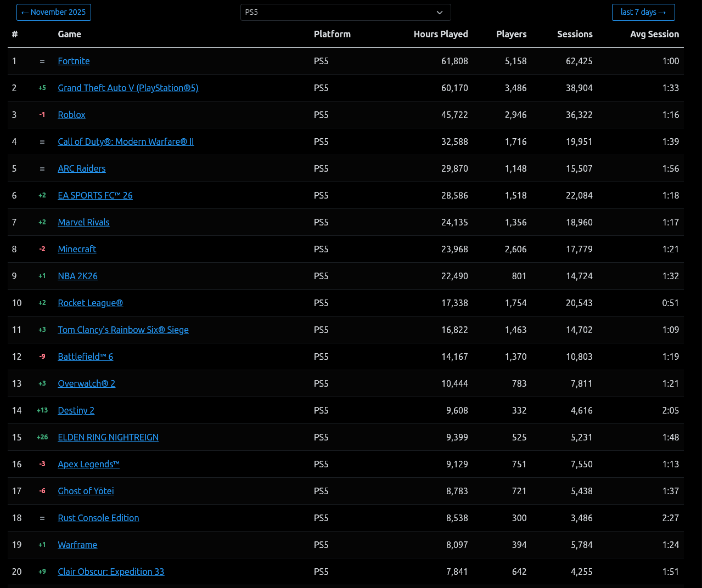Open the Roblox game page
This screenshot has height=588, width=702.
[x=71, y=115]
